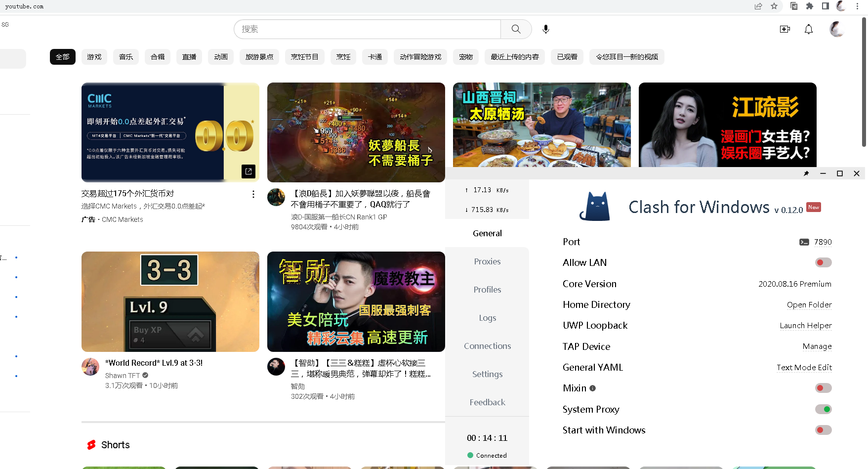868x469 pixels.
Task: Click the 浪D船長 channel avatar
Action: (276, 197)
